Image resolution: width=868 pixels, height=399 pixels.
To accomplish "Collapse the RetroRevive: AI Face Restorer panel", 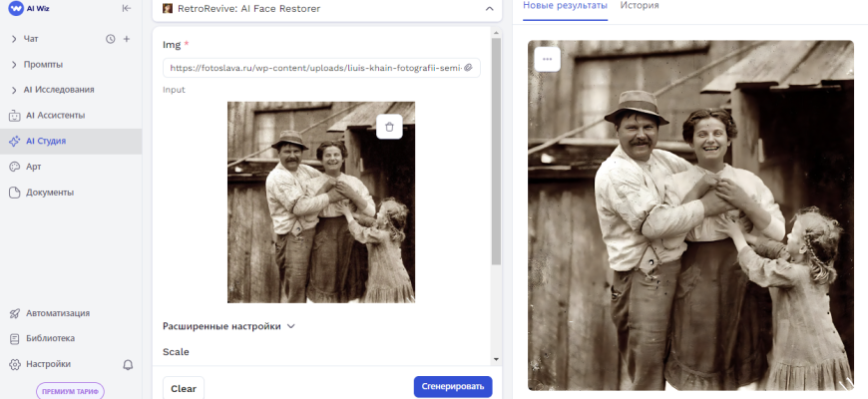I will tap(488, 8).
